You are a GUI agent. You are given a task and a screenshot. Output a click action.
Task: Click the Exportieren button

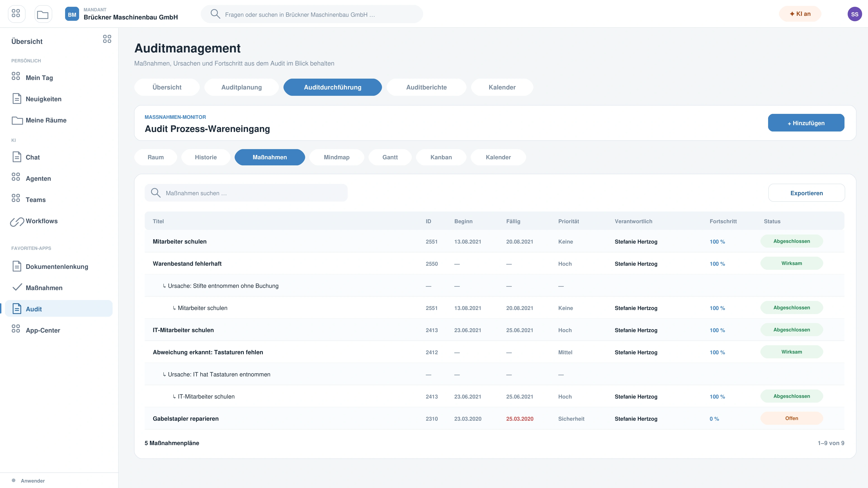coord(806,193)
